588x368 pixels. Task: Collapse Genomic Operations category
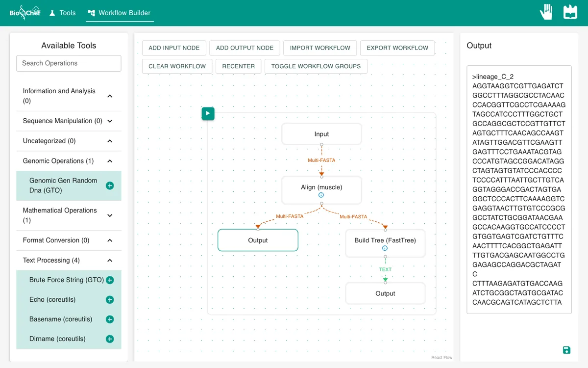tap(110, 161)
